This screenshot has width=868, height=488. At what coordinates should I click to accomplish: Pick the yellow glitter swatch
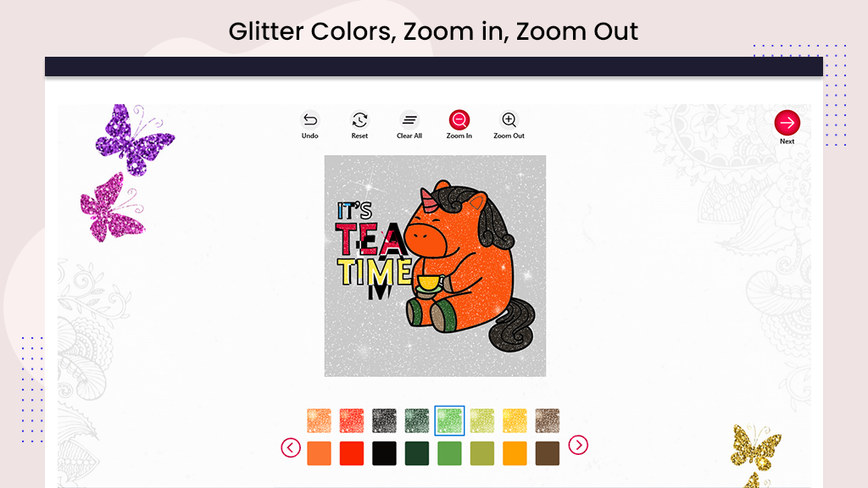[515, 420]
